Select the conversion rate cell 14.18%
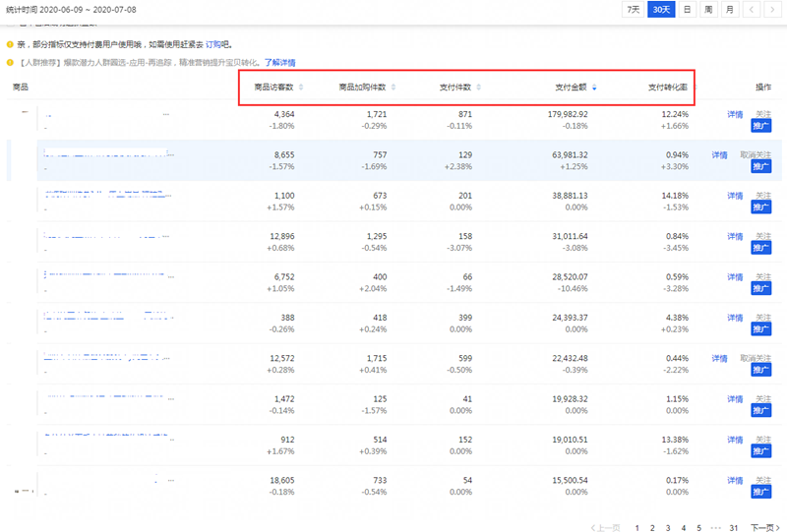The height and width of the screenshot is (532, 787). [x=675, y=196]
